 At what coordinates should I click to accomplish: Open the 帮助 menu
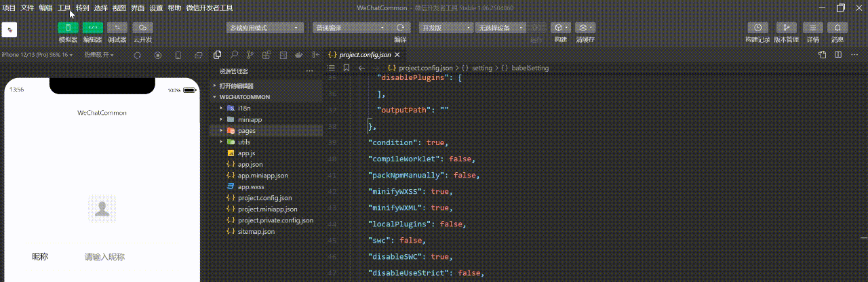tap(174, 7)
